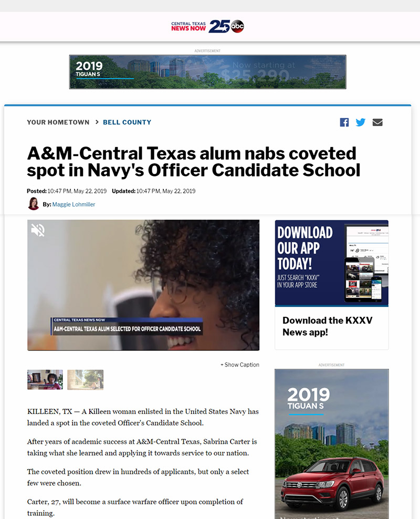Open Download the KXXV News app link
The image size is (420, 519).
[328, 326]
